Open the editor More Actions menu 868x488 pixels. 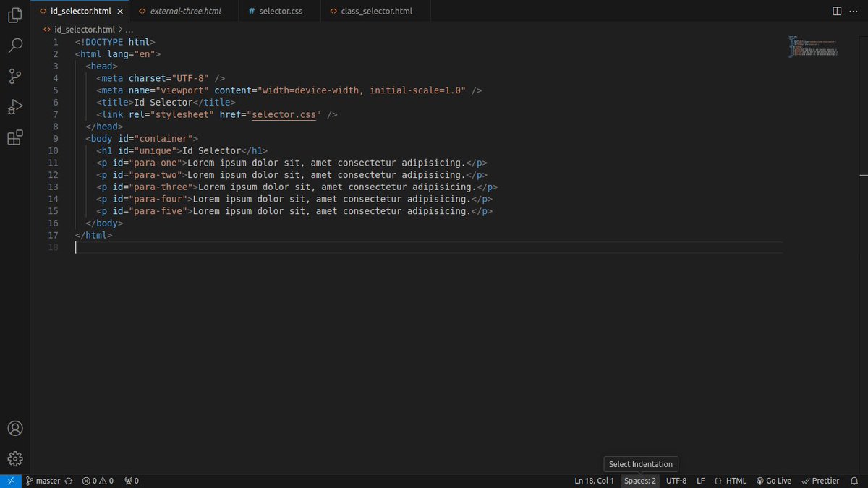(854, 12)
